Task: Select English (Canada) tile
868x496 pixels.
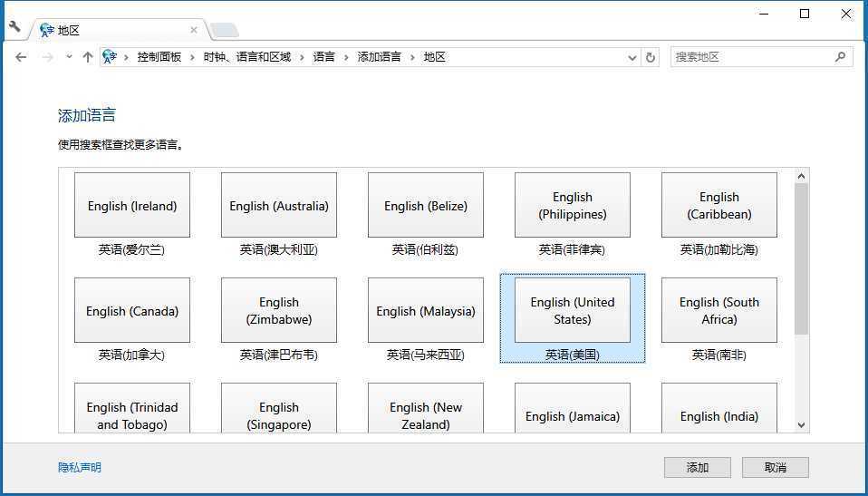Action: 132,310
